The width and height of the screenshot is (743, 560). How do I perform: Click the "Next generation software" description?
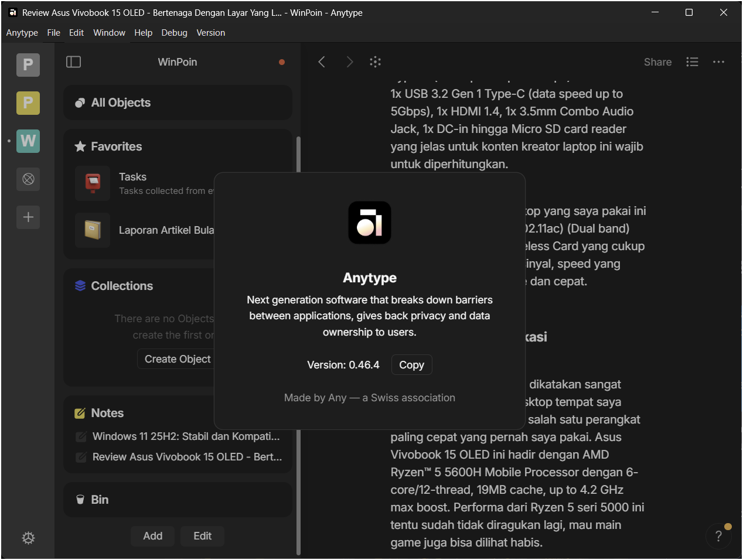(x=370, y=316)
